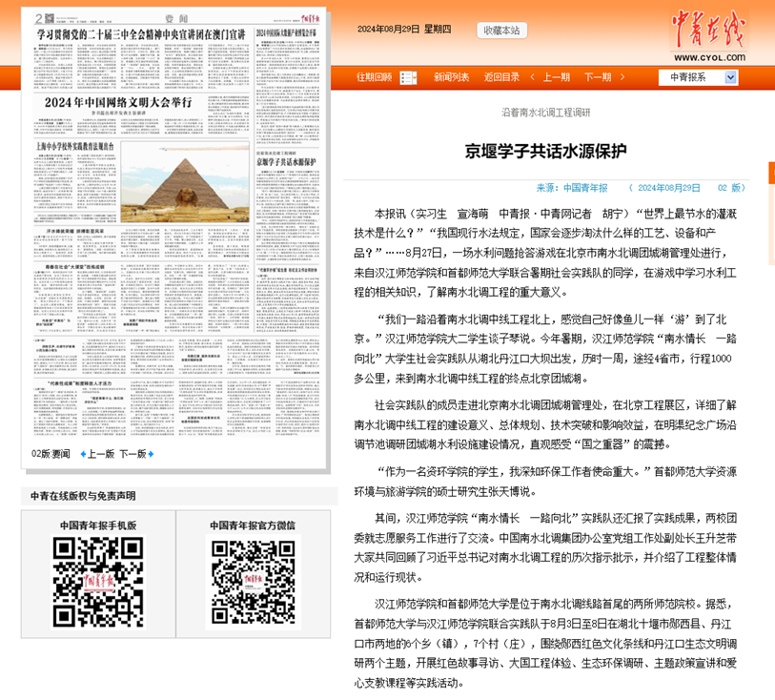Click the 学习贯彻党的二十届三中全会 headline in preview
Screen dimensions: 775x700
point(141,34)
